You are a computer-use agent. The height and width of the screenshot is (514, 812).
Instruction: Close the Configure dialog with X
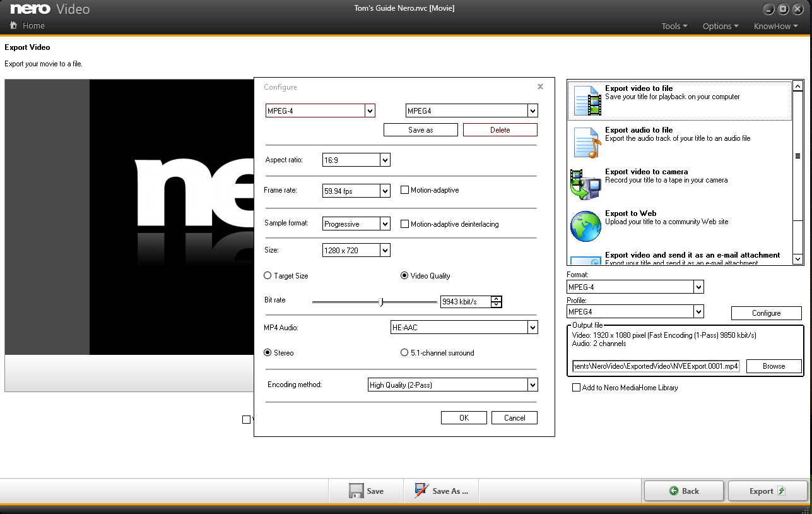click(540, 87)
